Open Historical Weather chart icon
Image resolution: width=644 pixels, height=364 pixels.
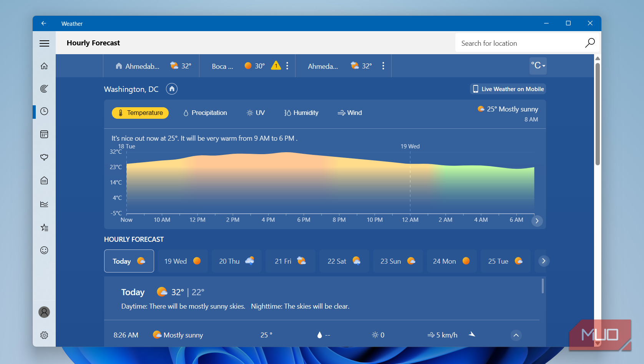click(x=44, y=204)
